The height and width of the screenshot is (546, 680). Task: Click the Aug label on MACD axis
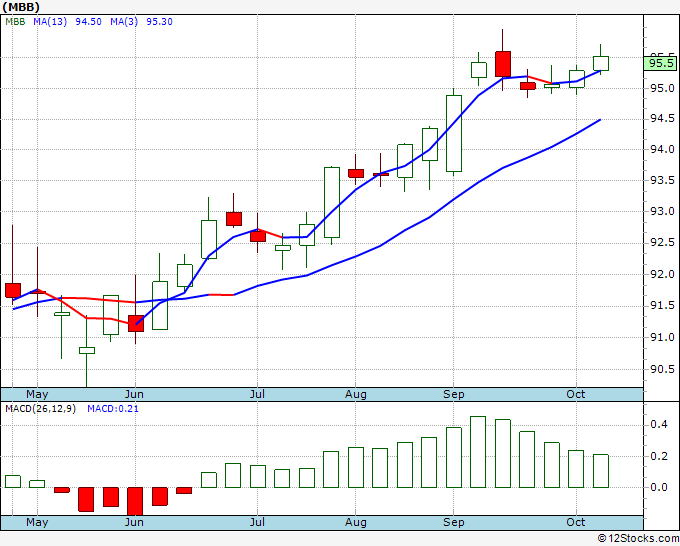[x=356, y=522]
